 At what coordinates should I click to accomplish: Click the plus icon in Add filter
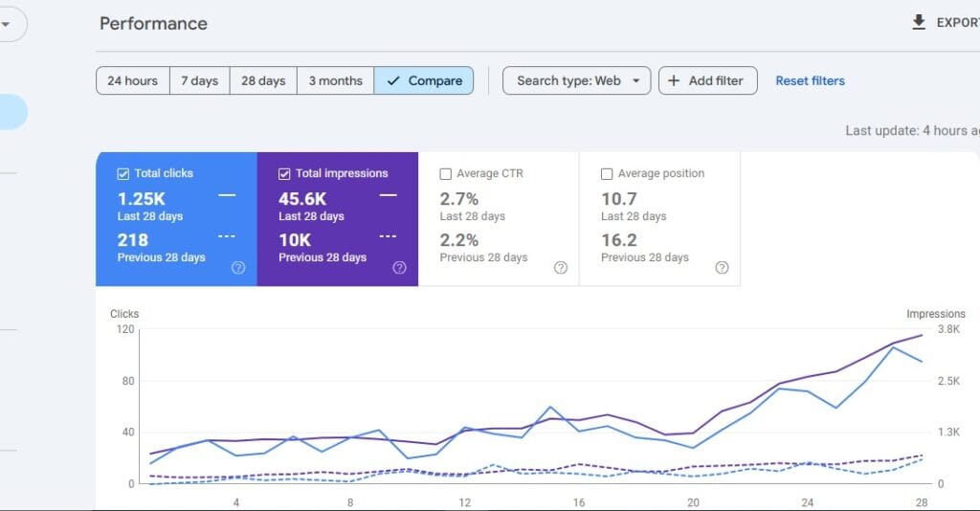(674, 81)
